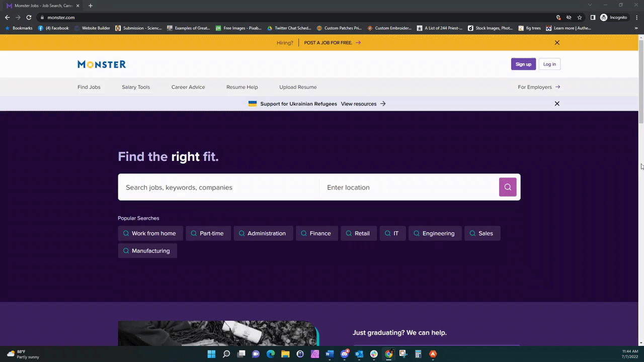Open taskbar Search
The image size is (644, 362).
[x=226, y=354]
